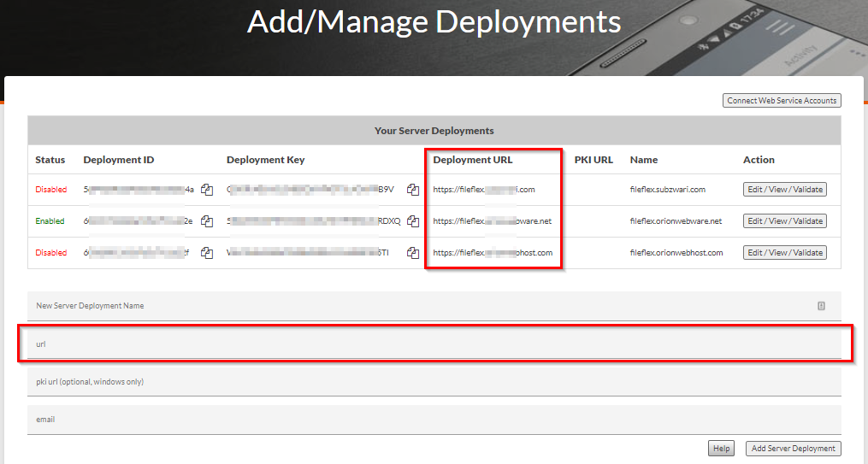Click Deployment Key value ending in RDXQ
868x464 pixels.
point(313,220)
